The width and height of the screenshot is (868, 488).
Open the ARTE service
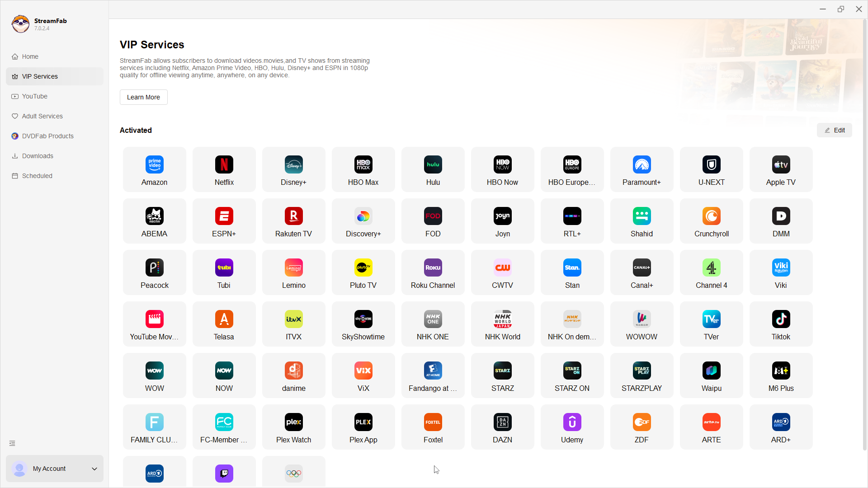click(712, 427)
